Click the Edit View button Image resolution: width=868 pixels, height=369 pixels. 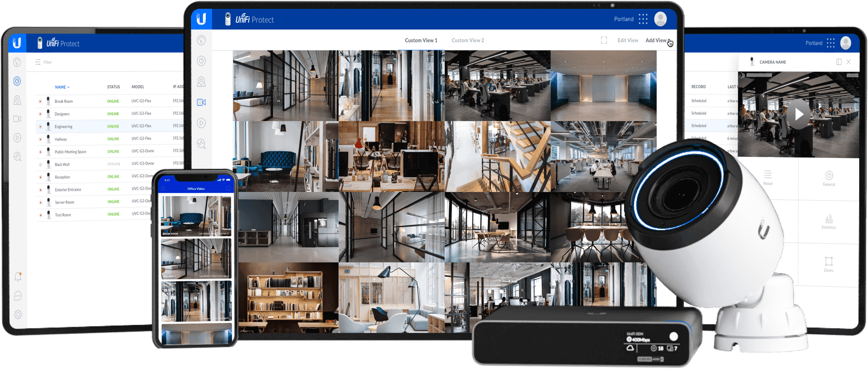(627, 40)
